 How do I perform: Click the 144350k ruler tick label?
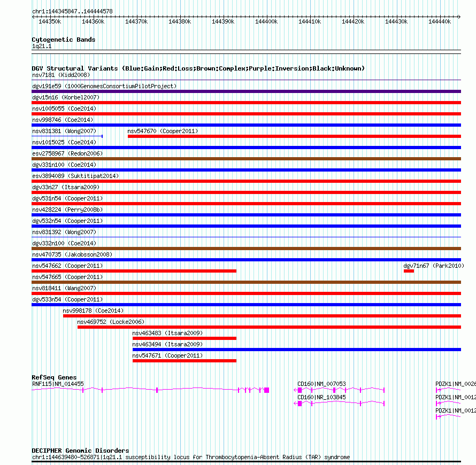50,21
